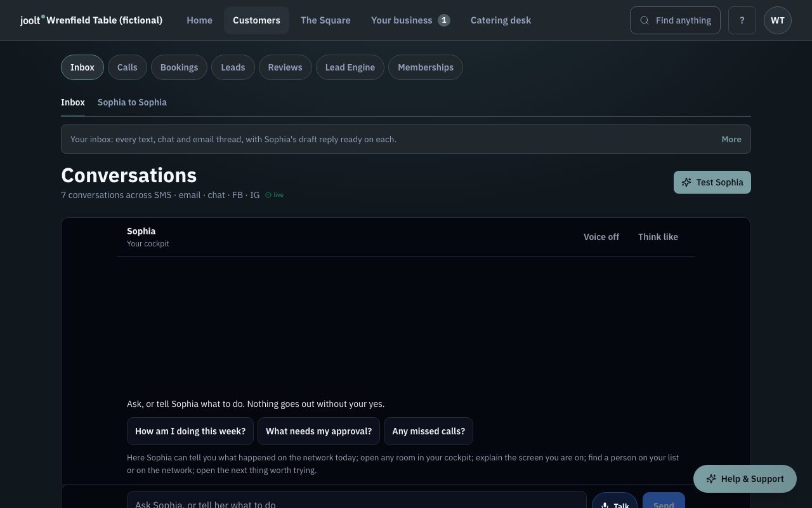Click the sparkle icon on Test Sophia
The image size is (812, 508).
coord(686,182)
